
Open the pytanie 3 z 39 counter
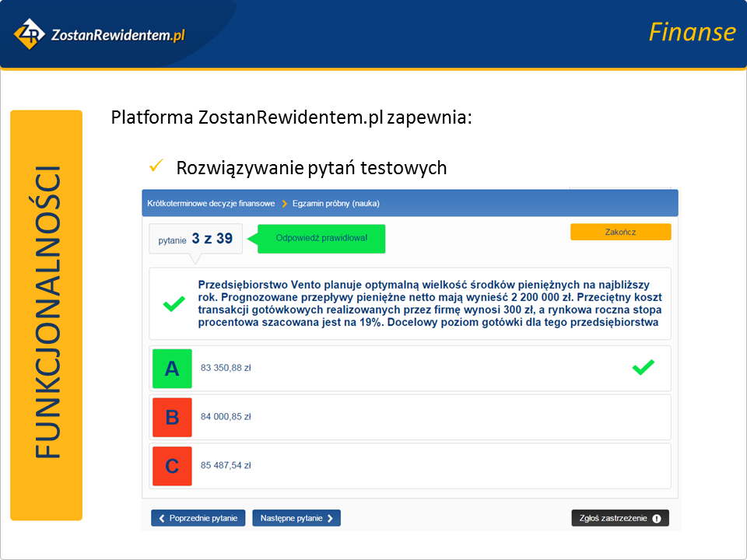coord(196,239)
